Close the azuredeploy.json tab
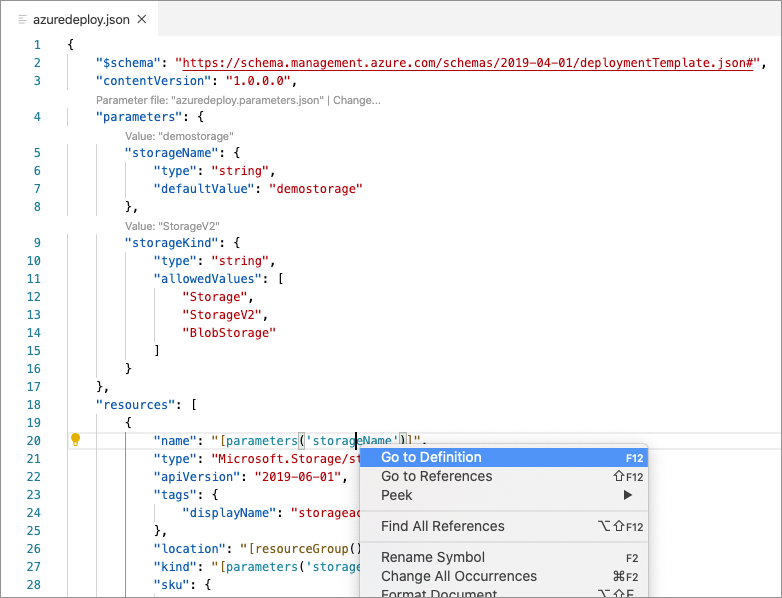782x598 pixels. (x=142, y=19)
